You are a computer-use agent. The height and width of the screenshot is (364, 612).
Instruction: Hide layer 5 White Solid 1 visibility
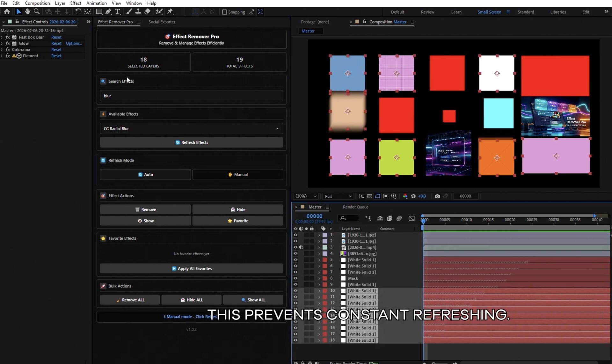pyautogui.click(x=296, y=259)
